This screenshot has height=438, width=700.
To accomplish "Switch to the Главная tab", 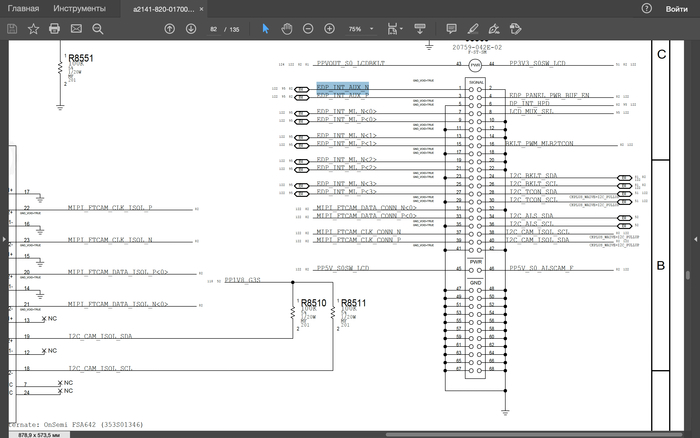I will 24,8.
